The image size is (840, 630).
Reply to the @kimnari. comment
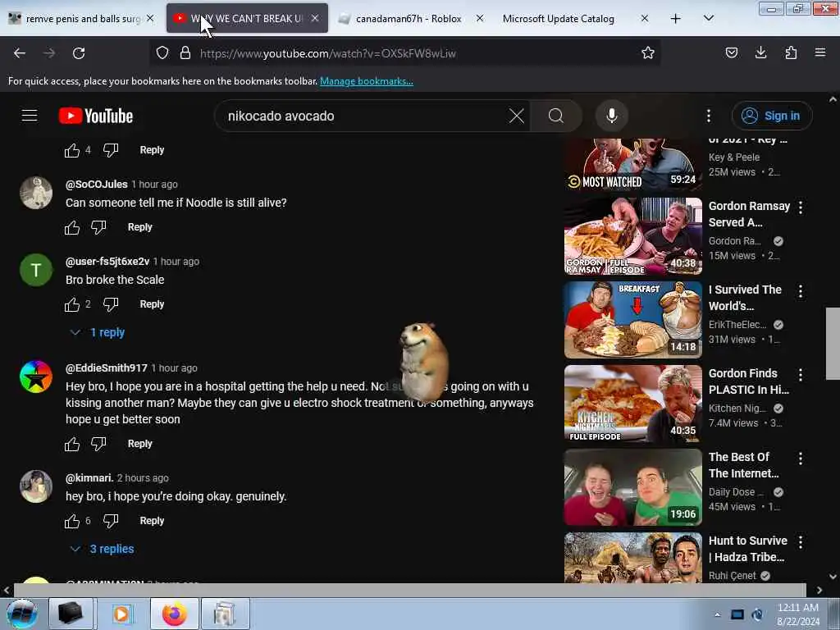[x=152, y=521]
